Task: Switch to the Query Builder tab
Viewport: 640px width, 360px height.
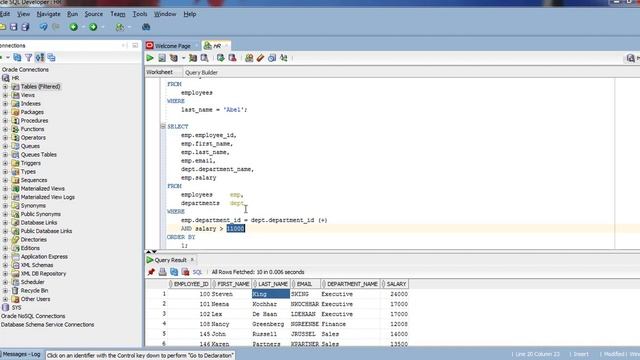Action: (201, 73)
